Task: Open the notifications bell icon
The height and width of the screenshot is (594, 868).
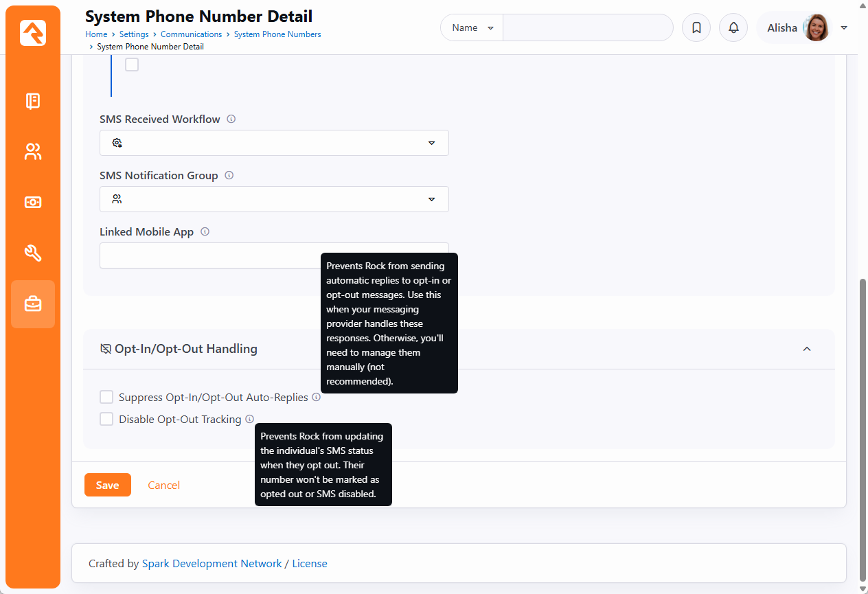Action: pyautogui.click(x=733, y=28)
